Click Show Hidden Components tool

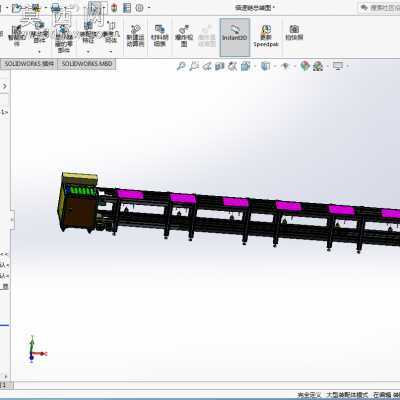pos(64,38)
